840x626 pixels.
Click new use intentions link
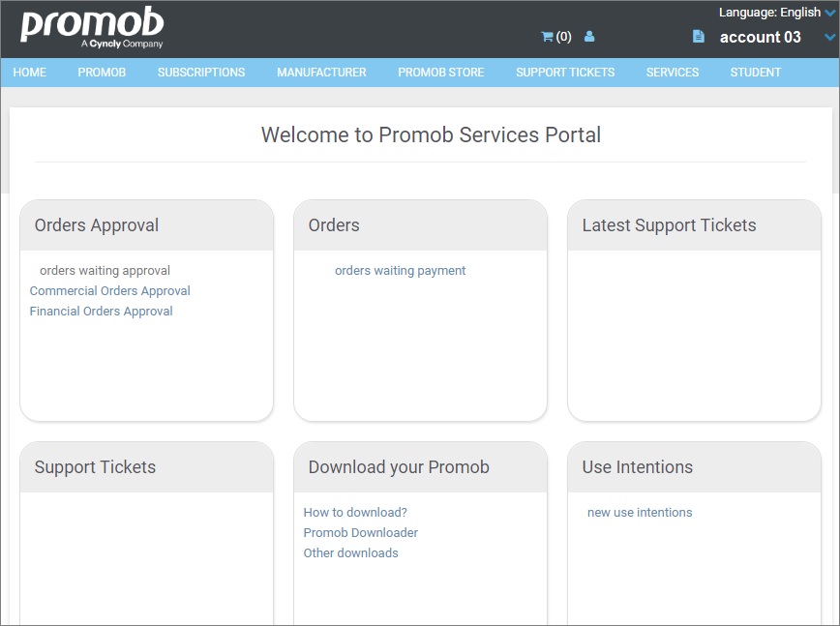click(x=640, y=513)
